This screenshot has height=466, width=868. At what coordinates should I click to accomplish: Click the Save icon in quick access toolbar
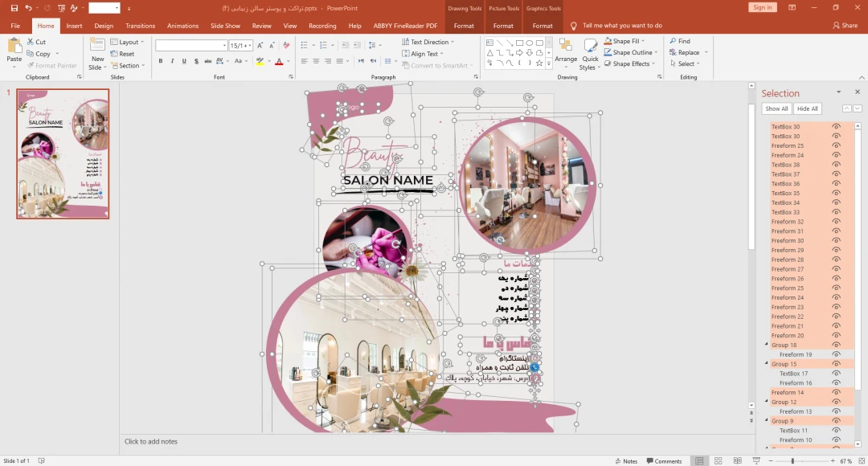pos(14,7)
